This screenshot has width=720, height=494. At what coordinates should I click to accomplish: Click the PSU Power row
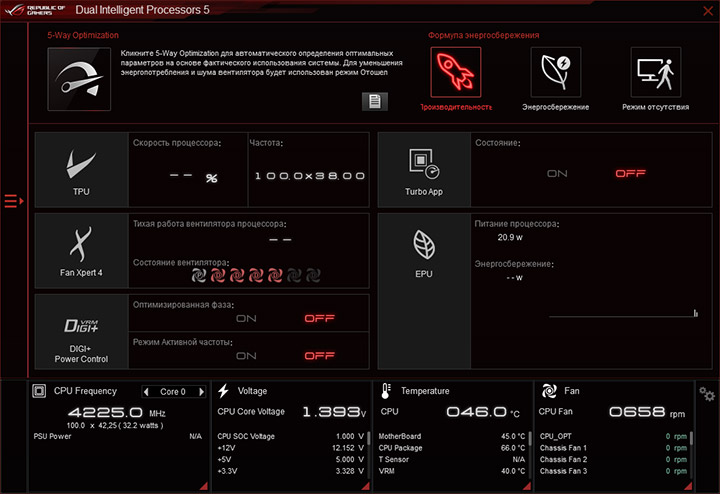click(x=118, y=436)
